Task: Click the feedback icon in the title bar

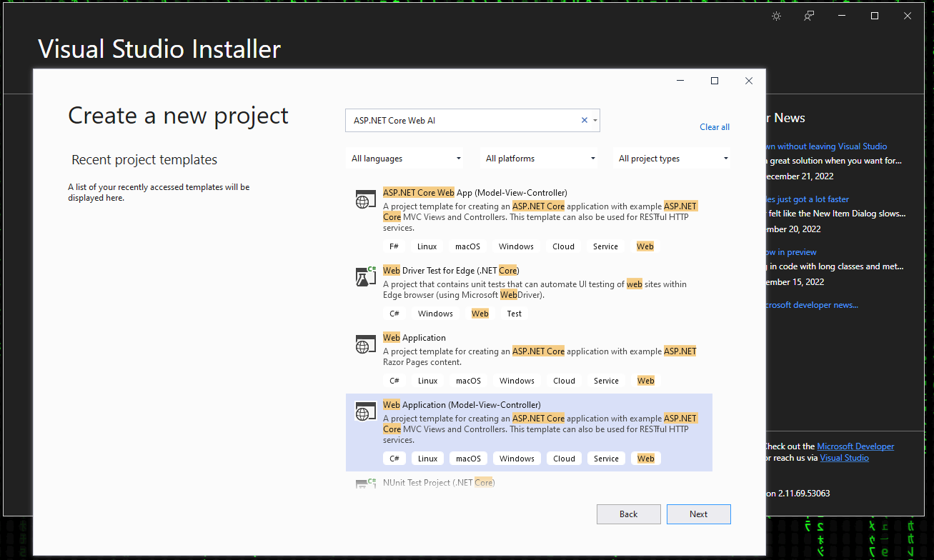Action: (x=808, y=16)
